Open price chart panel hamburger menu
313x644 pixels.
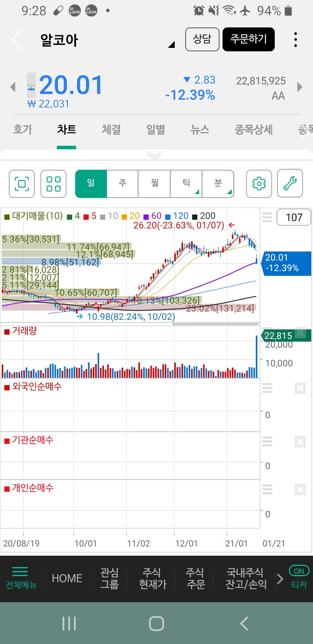267,217
